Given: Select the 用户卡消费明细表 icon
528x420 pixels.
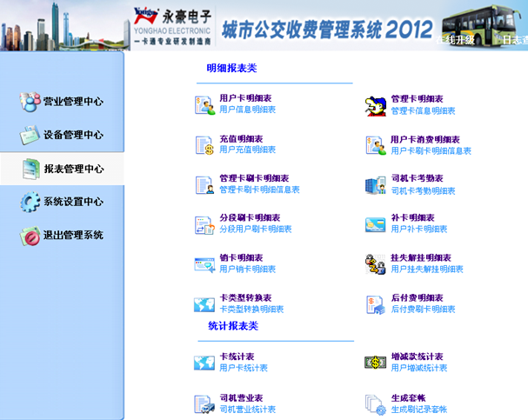Looking at the screenshot, I should pos(376,145).
